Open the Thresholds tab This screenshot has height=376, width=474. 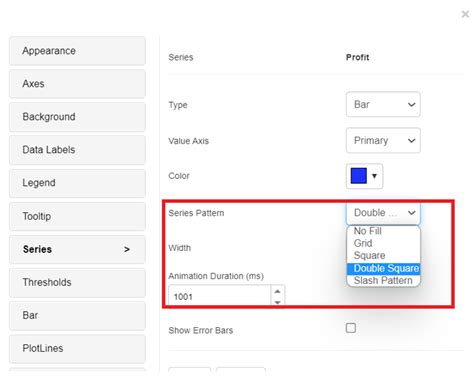click(x=77, y=282)
